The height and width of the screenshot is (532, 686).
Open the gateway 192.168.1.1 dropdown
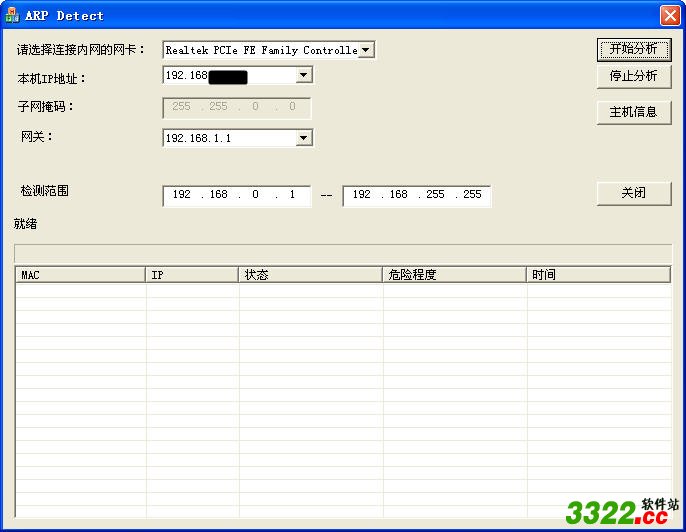304,138
